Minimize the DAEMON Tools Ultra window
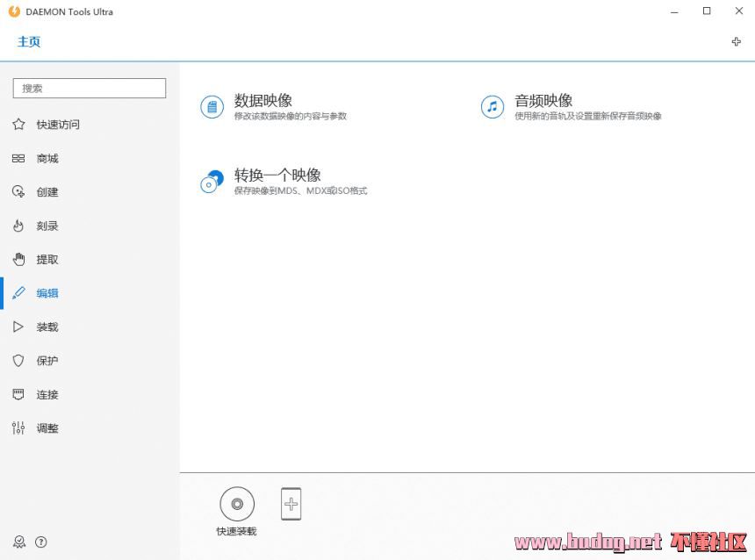The height and width of the screenshot is (560, 755). tap(674, 11)
